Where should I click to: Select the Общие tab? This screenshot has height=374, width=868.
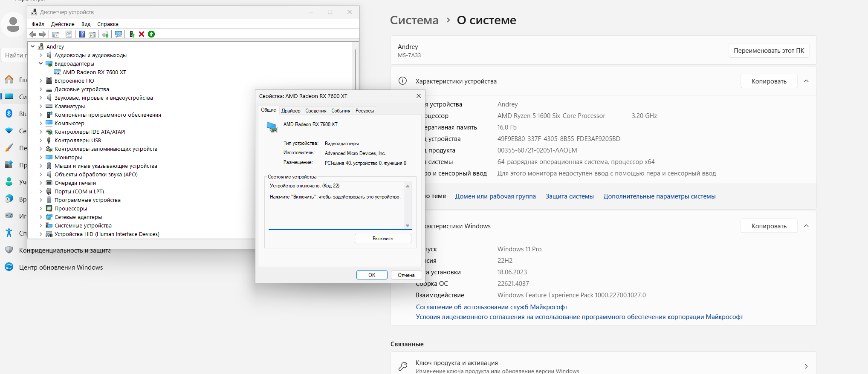269,110
